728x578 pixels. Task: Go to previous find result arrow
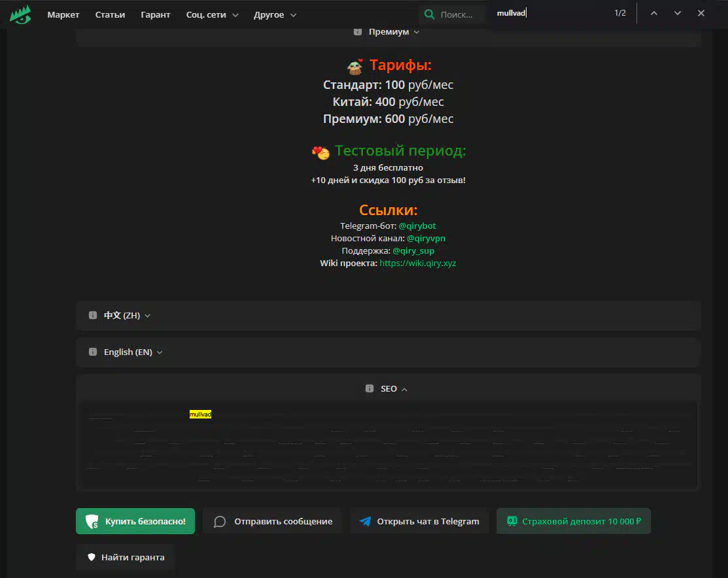[653, 13]
